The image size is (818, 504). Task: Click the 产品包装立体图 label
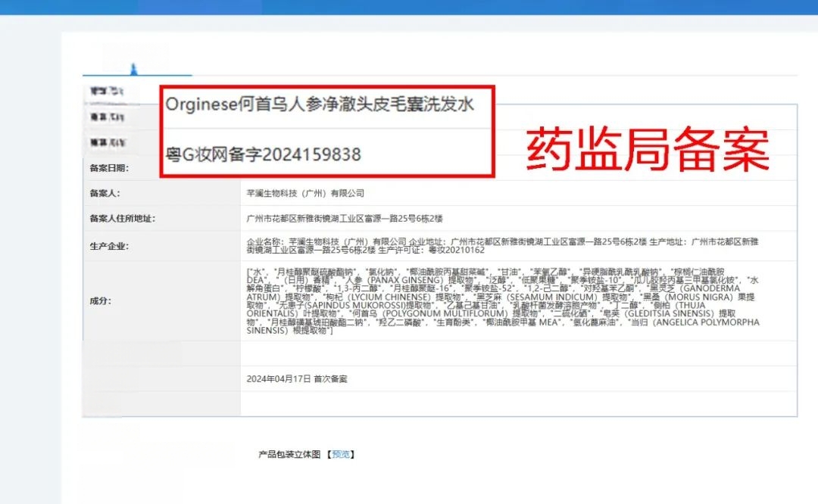pyautogui.click(x=289, y=455)
